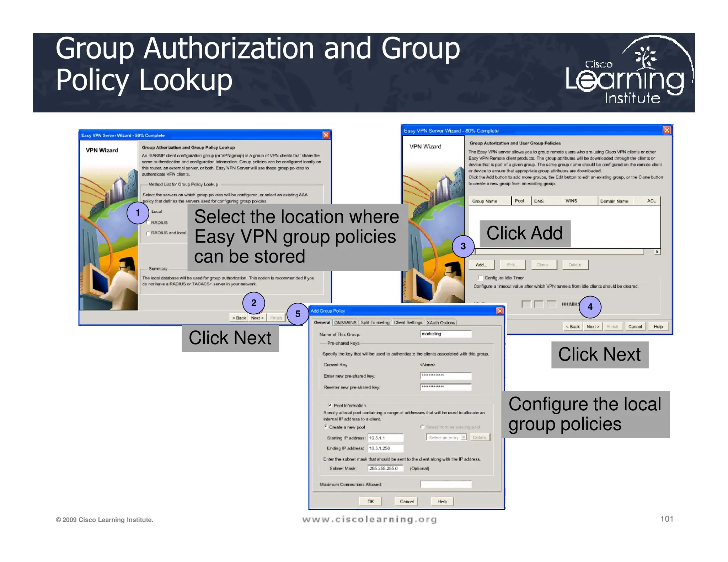Screen dimensions: 728x562
Task: Close the Easy VPN Server Wizard 80% Complete window
Action: (667, 130)
